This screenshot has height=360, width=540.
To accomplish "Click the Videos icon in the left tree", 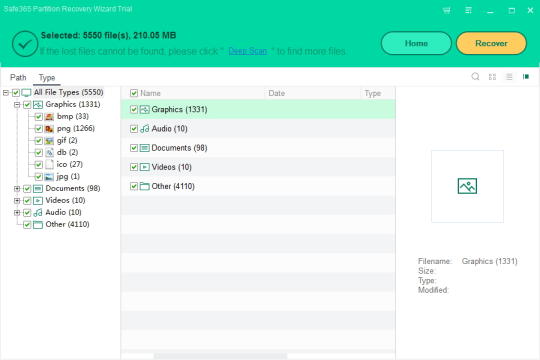I will click(38, 200).
